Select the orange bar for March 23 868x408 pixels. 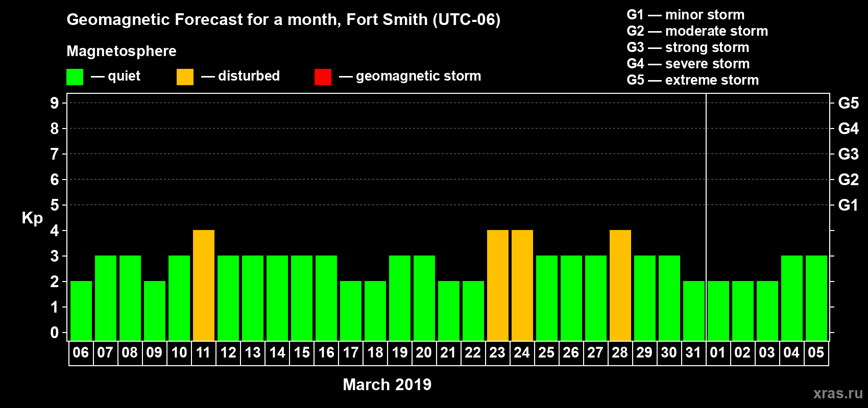pos(498,286)
